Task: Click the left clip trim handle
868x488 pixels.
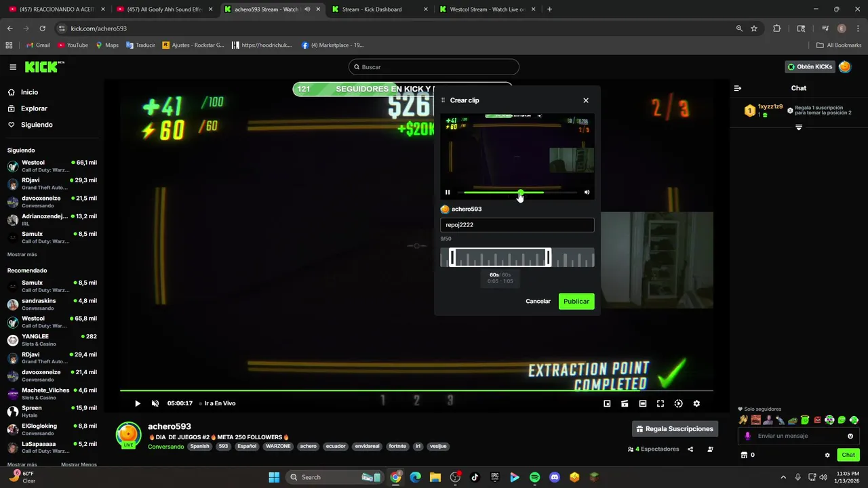Action: pyautogui.click(x=452, y=258)
